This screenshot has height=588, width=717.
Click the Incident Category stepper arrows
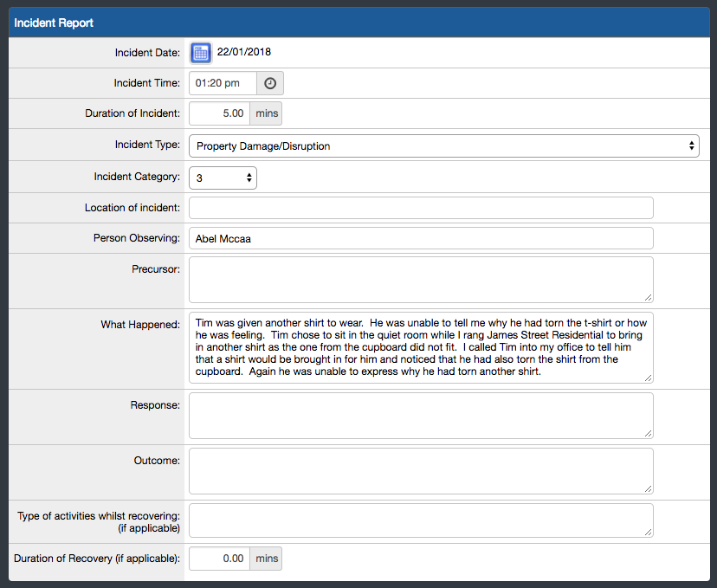[x=247, y=177]
